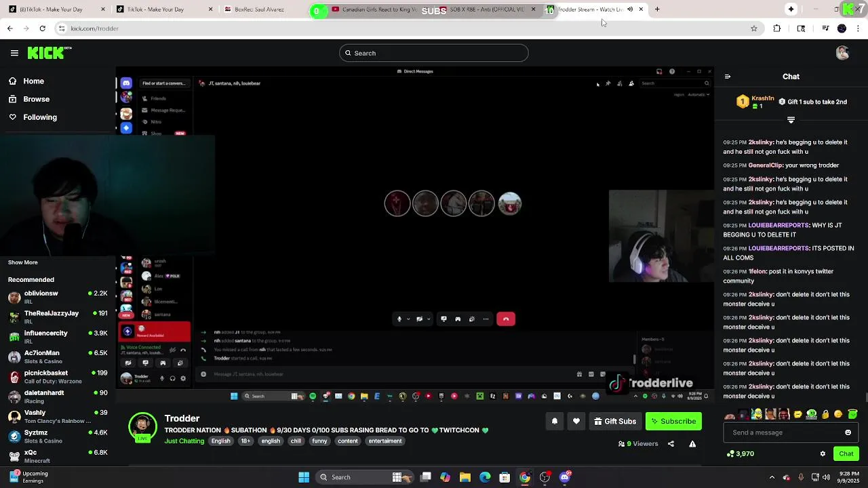Insert the padlock quick emote
868x488 pixels.
pos(825,414)
